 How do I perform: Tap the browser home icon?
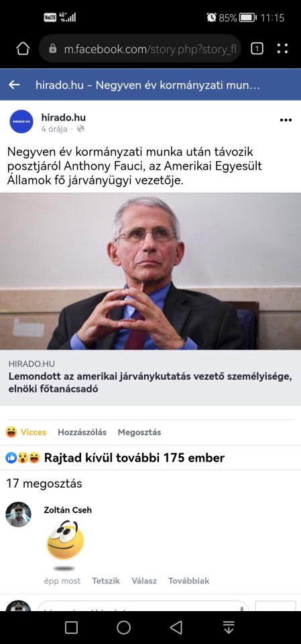(x=23, y=49)
